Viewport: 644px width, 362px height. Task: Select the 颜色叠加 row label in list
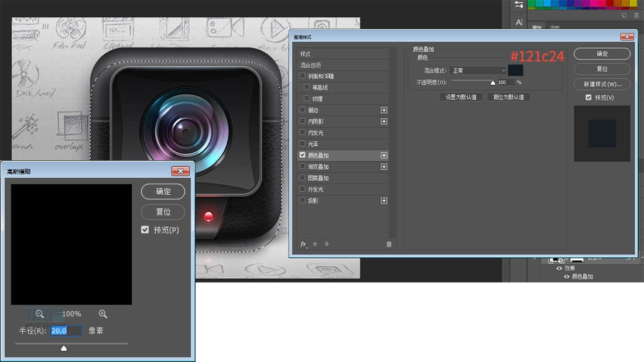tap(318, 156)
